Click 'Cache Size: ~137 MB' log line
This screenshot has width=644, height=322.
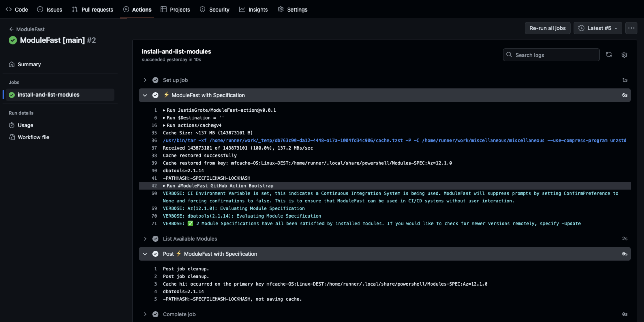(208, 133)
